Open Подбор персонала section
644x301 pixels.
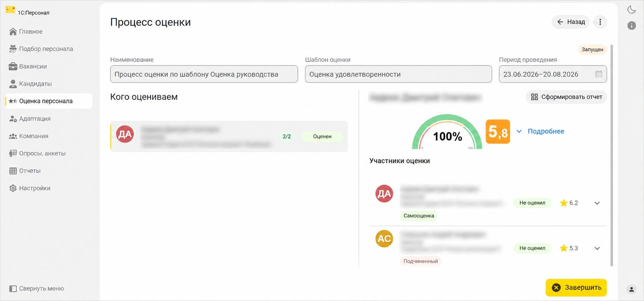tap(49, 49)
